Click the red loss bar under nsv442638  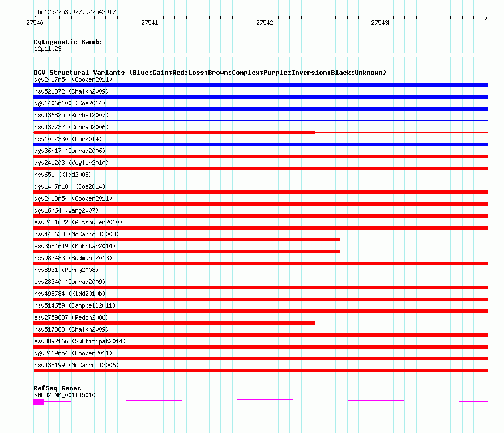tap(186, 240)
